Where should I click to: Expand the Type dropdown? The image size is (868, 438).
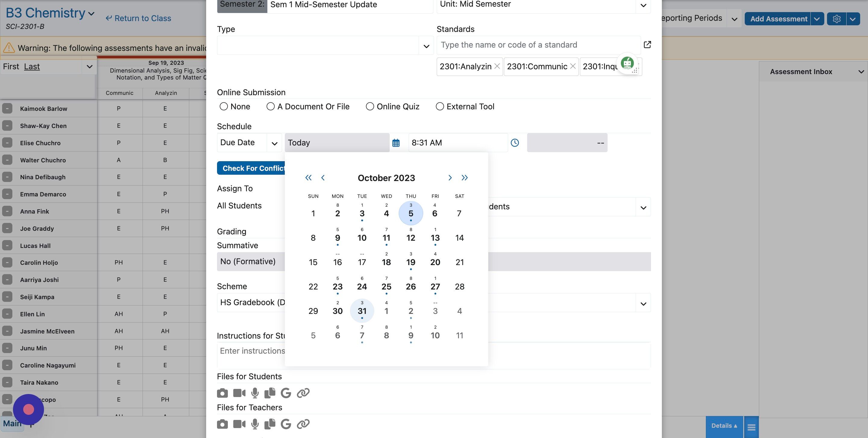click(426, 46)
